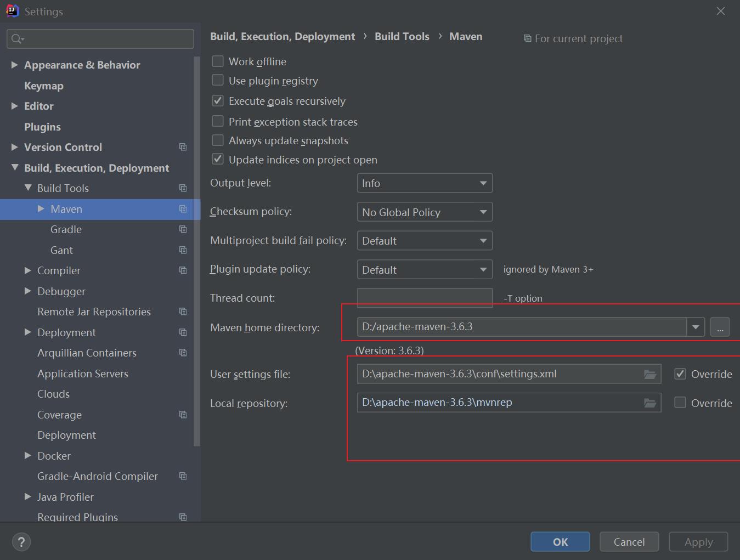The height and width of the screenshot is (560, 740).
Task: Click Build, Execution, Deployment breadcrumb
Action: 283,36
